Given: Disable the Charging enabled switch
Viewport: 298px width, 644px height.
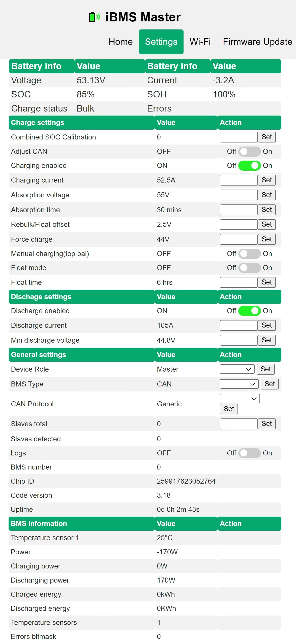Looking at the screenshot, I should (x=249, y=166).
